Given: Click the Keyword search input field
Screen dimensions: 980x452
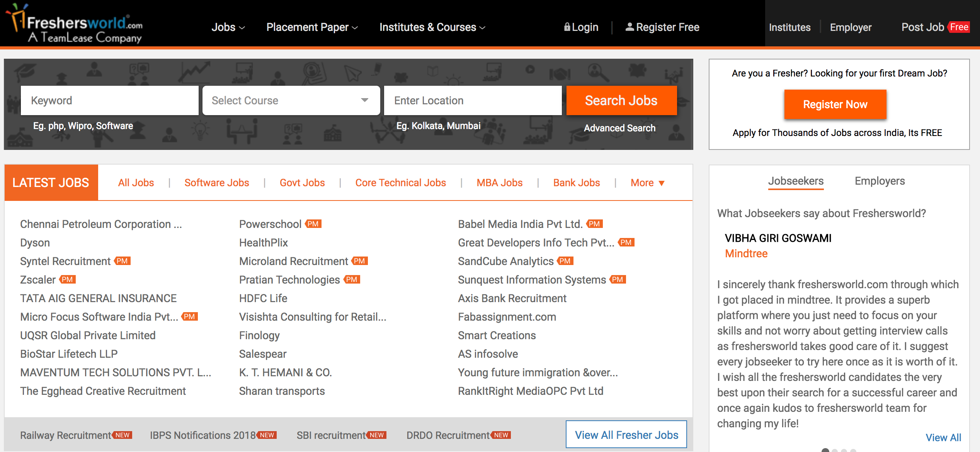Looking at the screenshot, I should (110, 100).
